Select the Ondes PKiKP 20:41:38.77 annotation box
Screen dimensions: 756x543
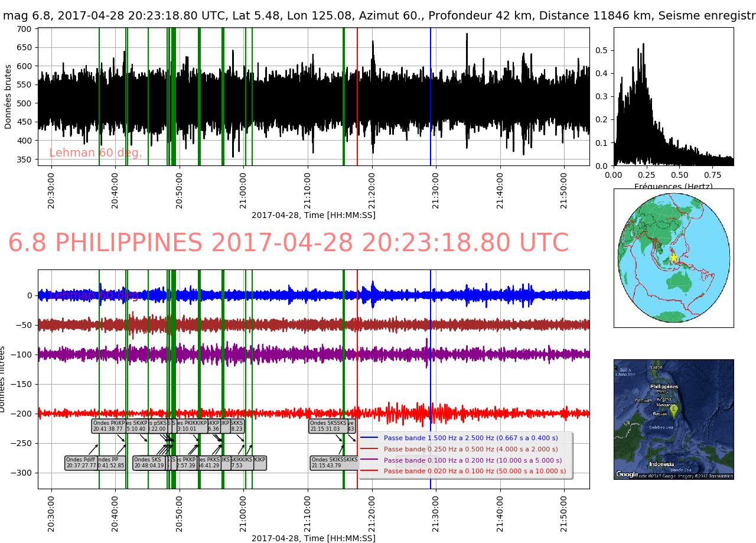[x=109, y=426]
